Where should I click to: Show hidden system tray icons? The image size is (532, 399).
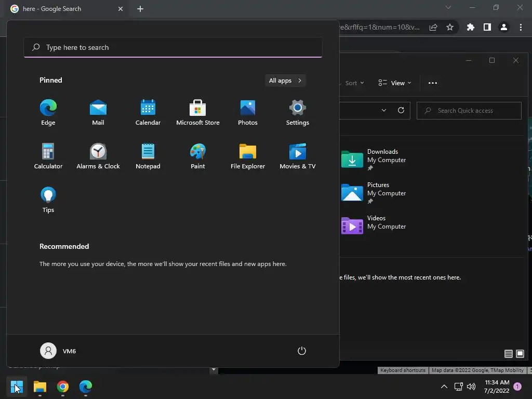point(444,387)
